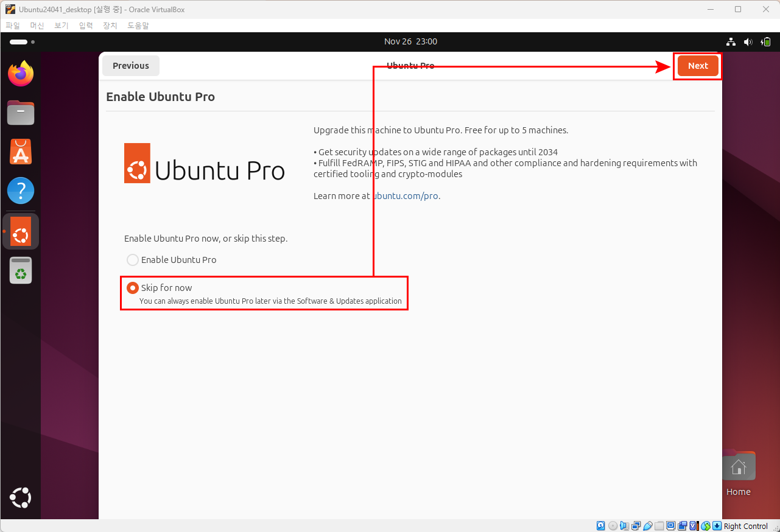The height and width of the screenshot is (532, 780).
Task: Click the Enable Ubuntu Pro heading
Action: tap(160, 97)
